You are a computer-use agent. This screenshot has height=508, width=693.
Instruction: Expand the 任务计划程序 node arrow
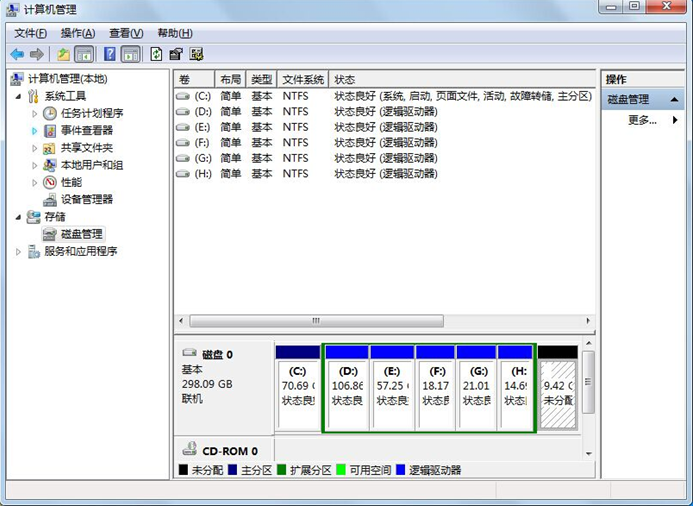(34, 114)
